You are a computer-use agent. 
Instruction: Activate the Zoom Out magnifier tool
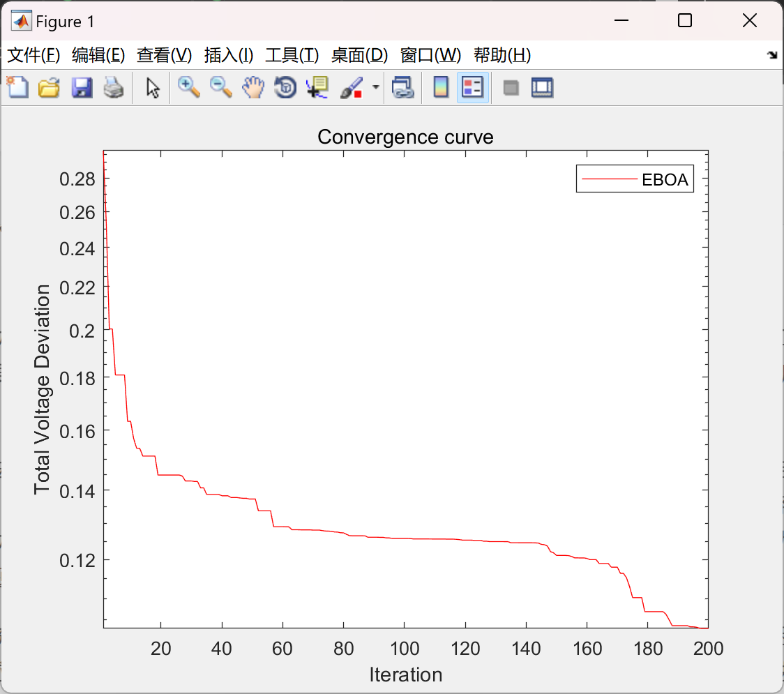click(x=221, y=87)
